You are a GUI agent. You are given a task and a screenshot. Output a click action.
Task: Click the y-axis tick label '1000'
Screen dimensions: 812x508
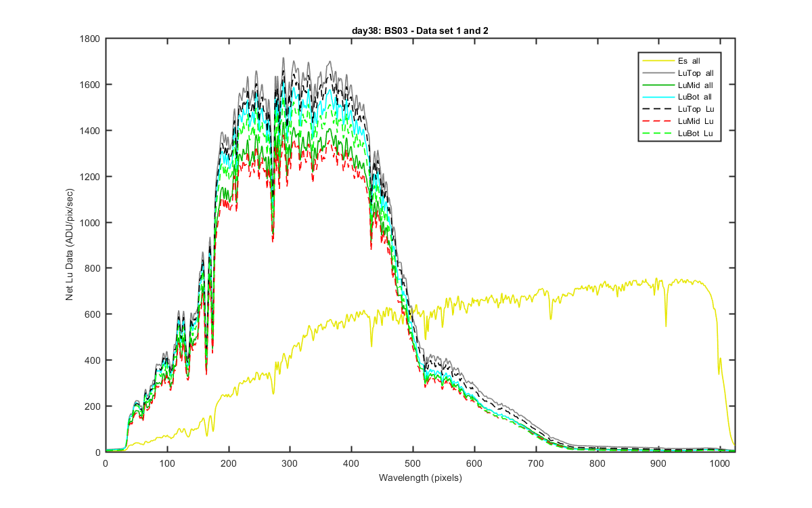point(91,223)
